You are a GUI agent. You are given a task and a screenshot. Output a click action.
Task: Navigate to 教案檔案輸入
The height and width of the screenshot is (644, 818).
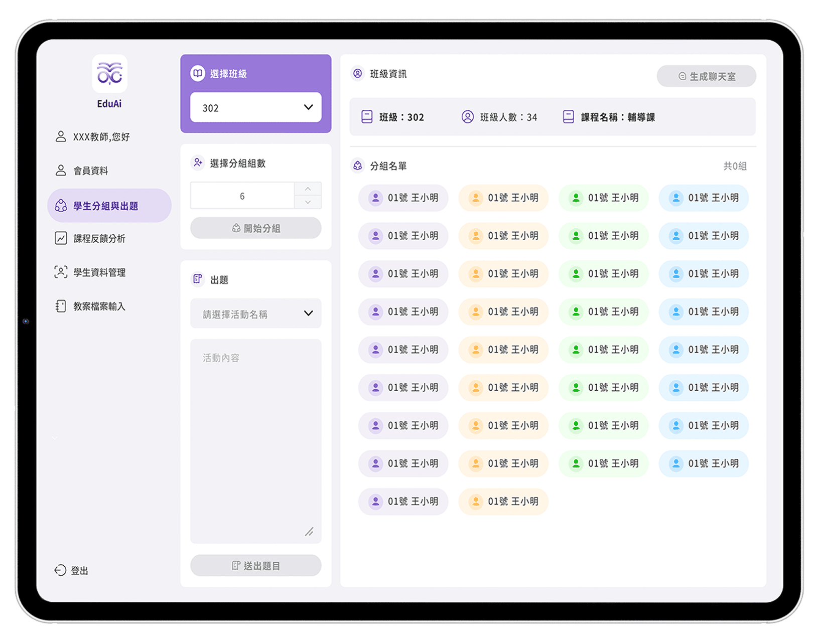pyautogui.click(x=109, y=306)
